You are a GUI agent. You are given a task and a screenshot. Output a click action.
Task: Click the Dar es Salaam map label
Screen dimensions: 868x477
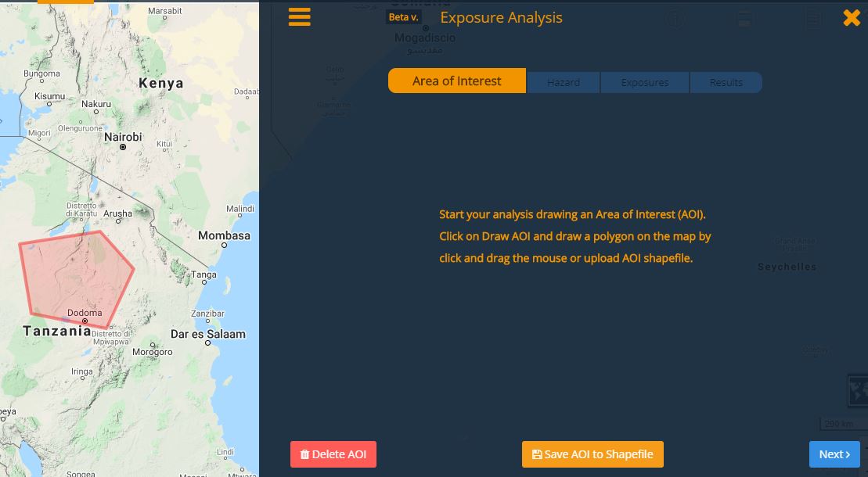click(x=208, y=334)
